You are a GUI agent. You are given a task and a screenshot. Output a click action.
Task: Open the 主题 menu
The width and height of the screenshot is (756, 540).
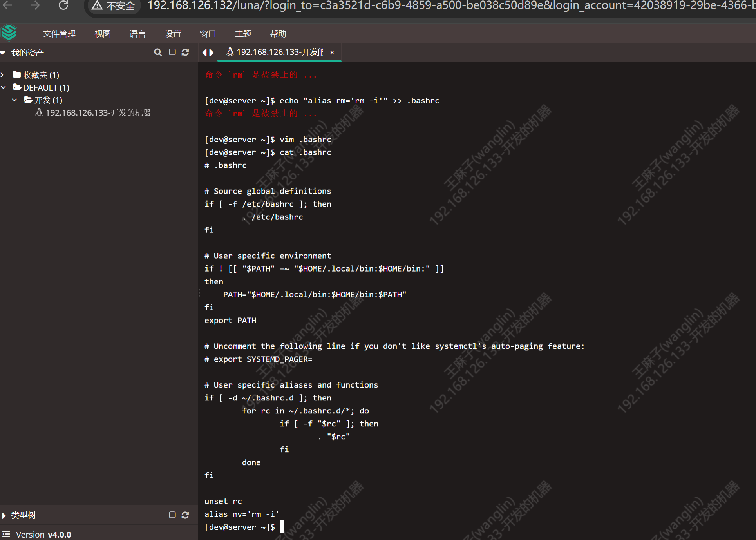[243, 34]
